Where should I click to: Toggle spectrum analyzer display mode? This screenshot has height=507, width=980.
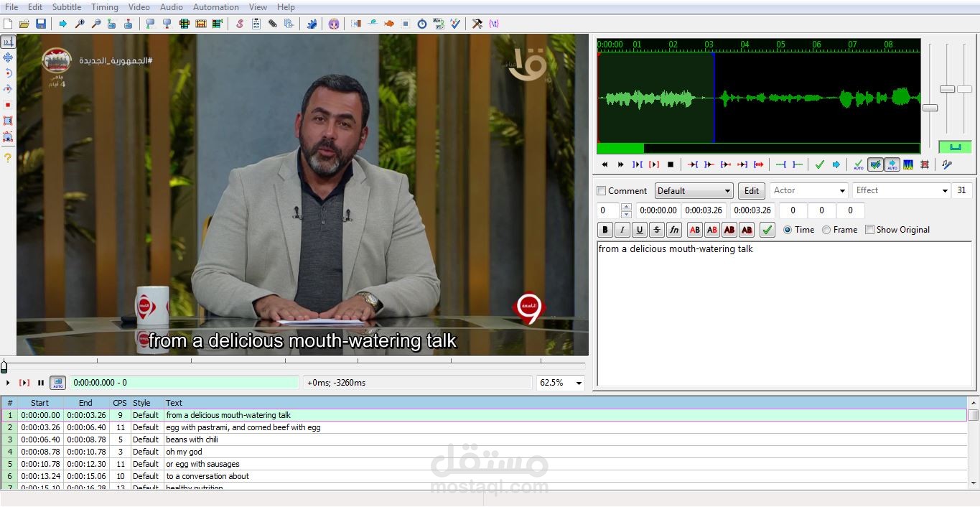tap(908, 164)
